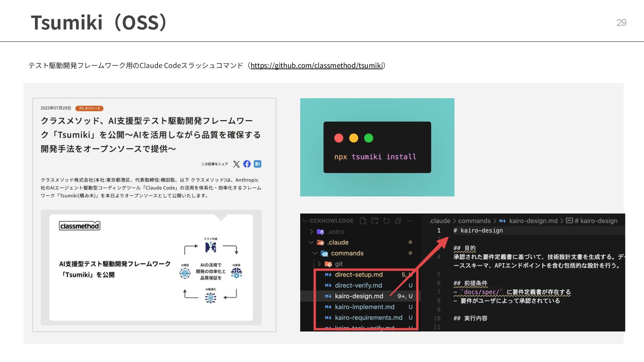
Task: Open the explorer more actions ellipsis
Action: (410, 221)
